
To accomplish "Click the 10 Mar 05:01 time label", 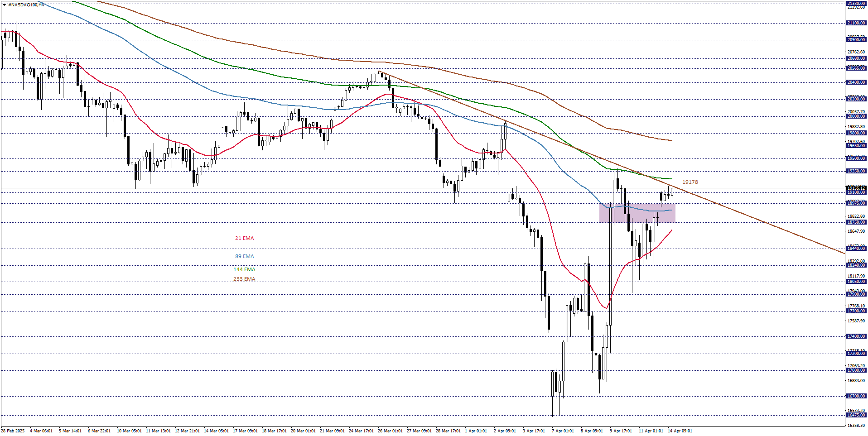I will pyautogui.click(x=129, y=431).
